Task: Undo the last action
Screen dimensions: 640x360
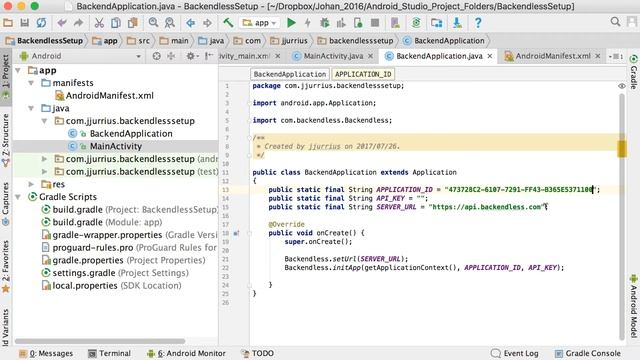Action: click(x=62, y=23)
